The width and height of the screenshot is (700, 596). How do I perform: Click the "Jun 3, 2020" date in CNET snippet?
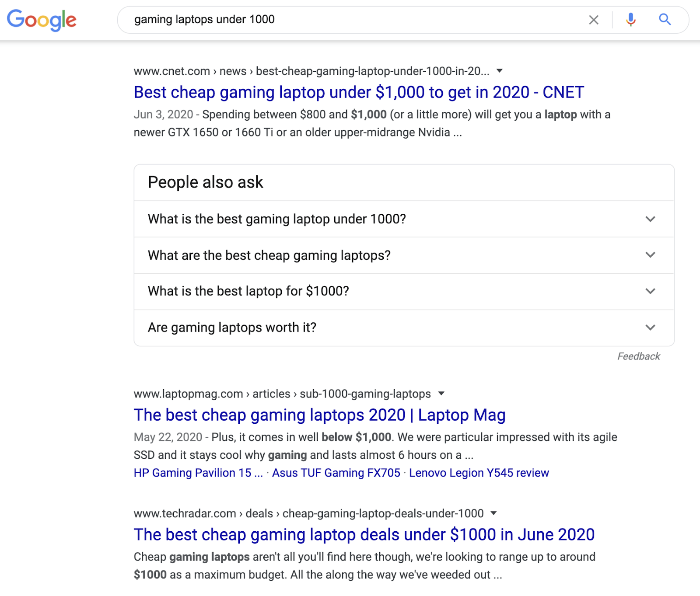[163, 115]
